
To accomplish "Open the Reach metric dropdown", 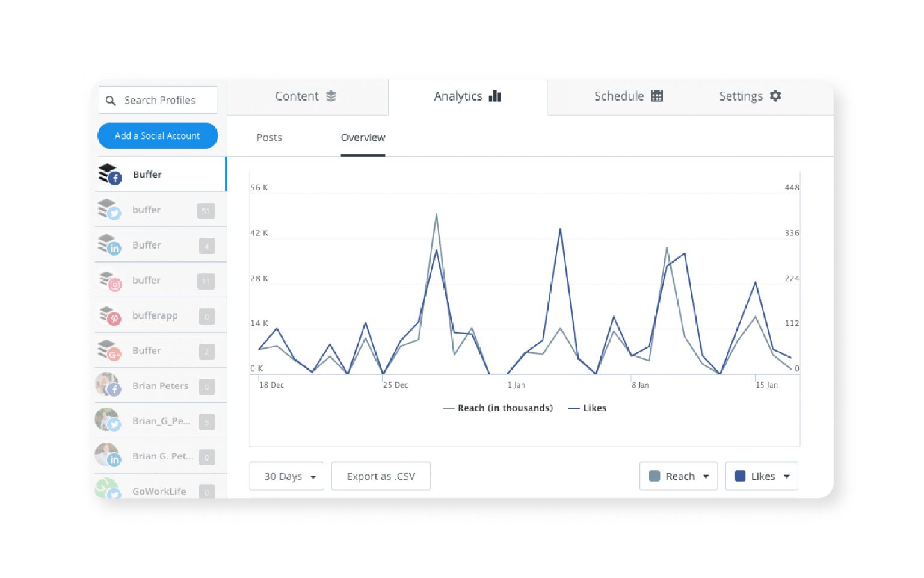I will click(x=679, y=476).
